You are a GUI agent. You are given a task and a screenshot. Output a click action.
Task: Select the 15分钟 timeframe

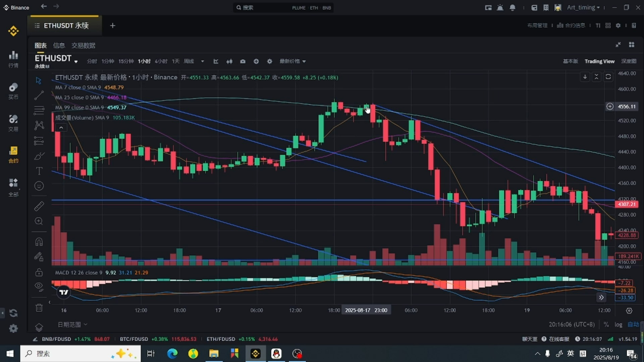126,61
